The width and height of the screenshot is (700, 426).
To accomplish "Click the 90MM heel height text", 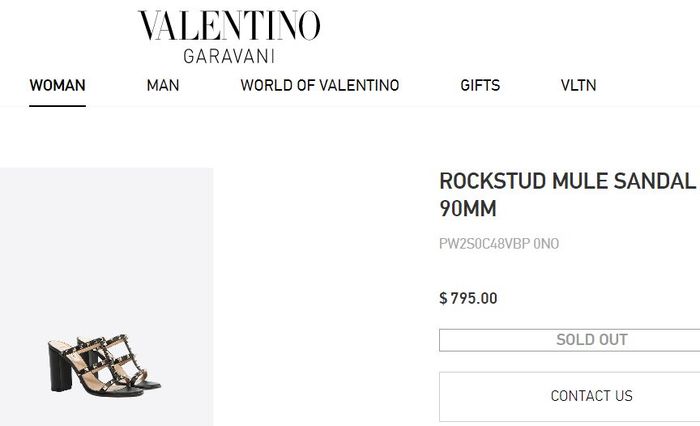I will (x=468, y=210).
